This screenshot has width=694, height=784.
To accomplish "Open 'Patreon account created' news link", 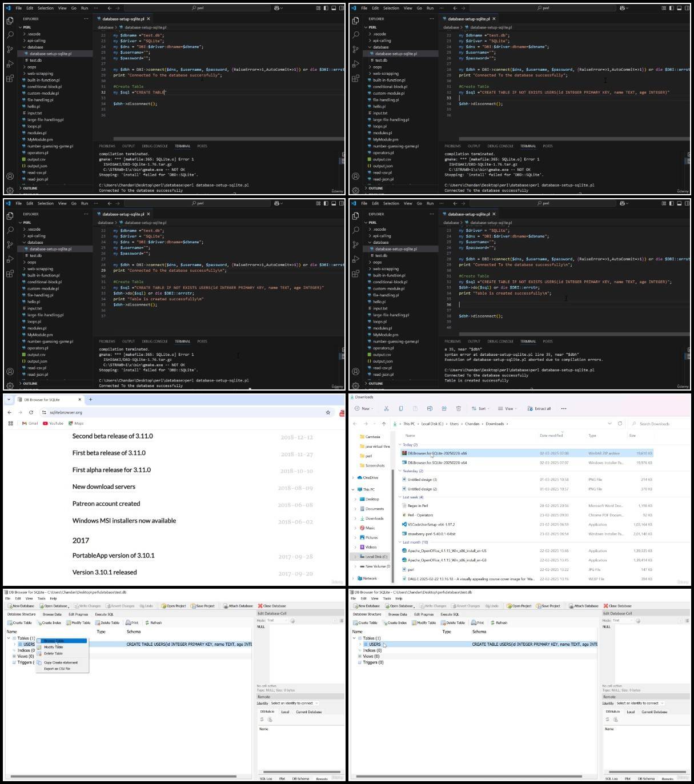I will (106, 504).
